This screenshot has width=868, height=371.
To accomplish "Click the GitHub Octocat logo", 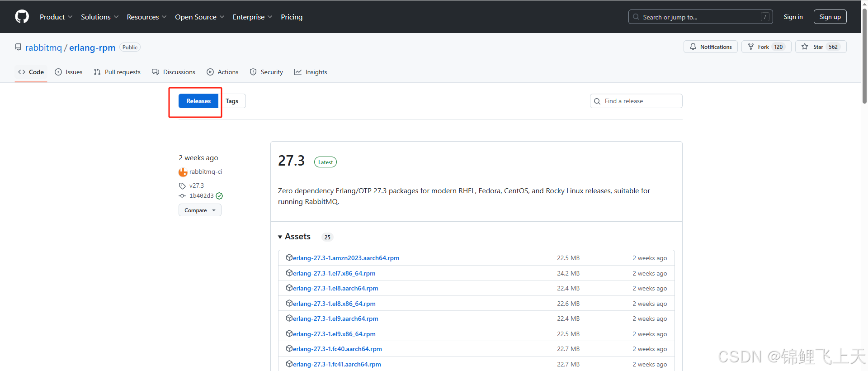I will (x=22, y=17).
